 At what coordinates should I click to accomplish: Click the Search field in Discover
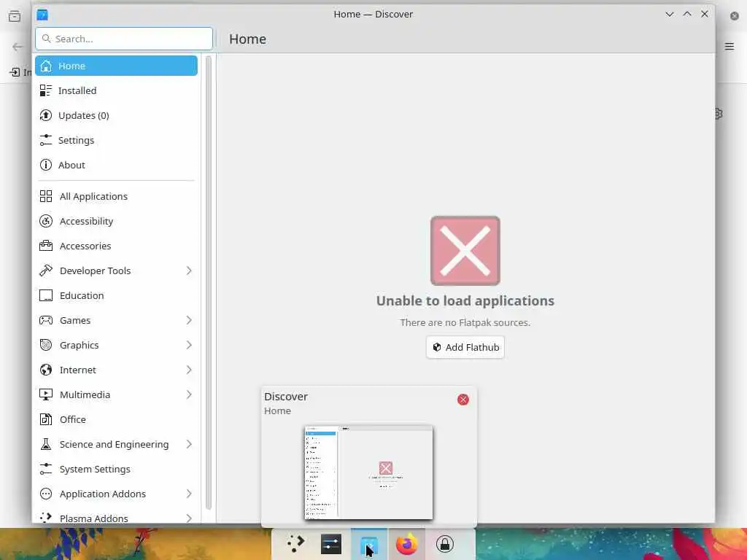click(124, 39)
